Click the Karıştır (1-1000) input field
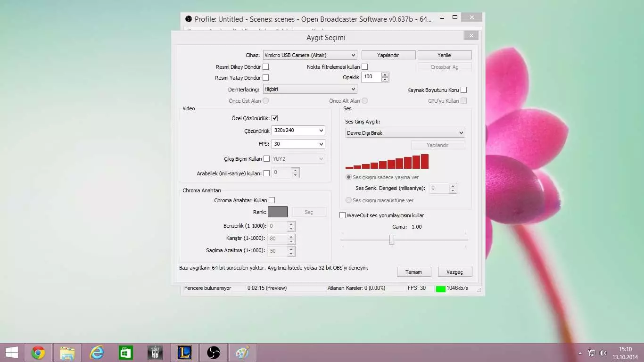The width and height of the screenshot is (644, 362). click(278, 239)
